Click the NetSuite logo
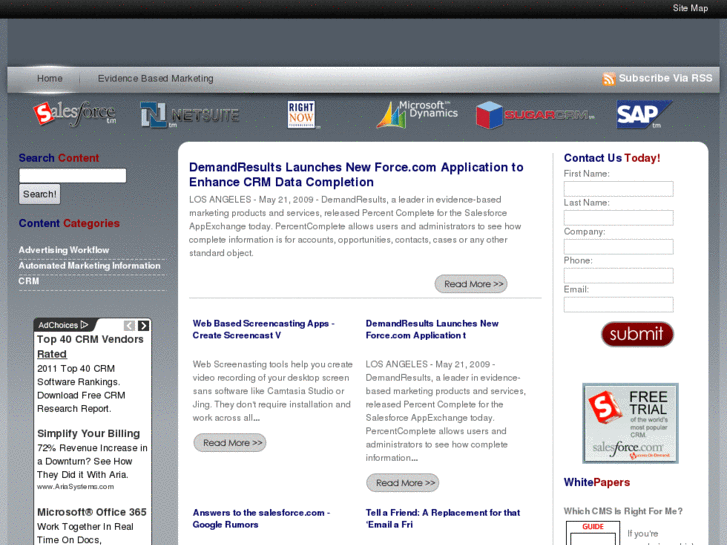 (x=190, y=115)
